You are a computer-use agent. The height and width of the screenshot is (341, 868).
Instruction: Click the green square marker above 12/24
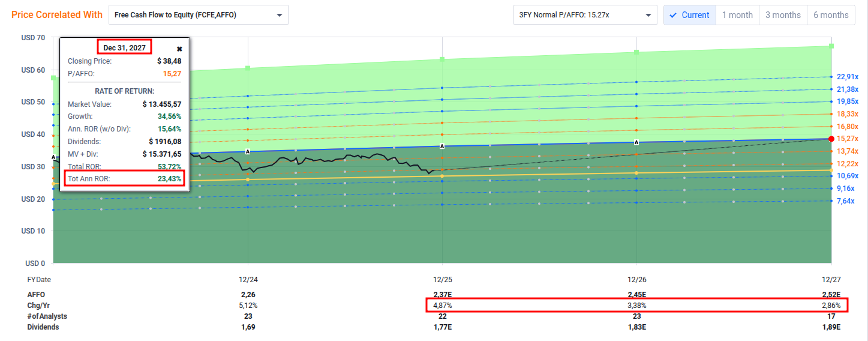[248, 68]
